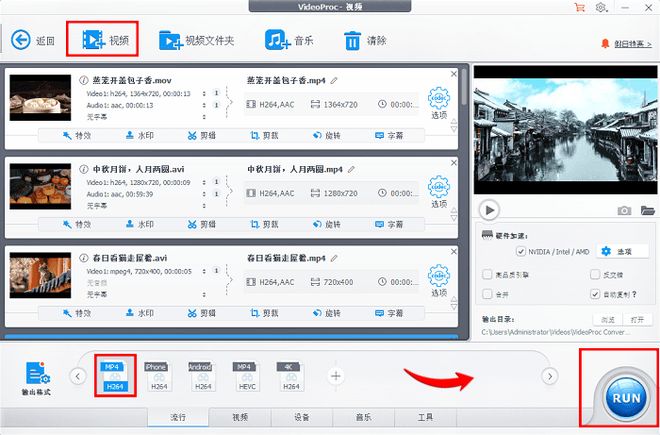Open the output folder icon under the preview
Viewport: 660px width, 435px height.
(x=647, y=210)
